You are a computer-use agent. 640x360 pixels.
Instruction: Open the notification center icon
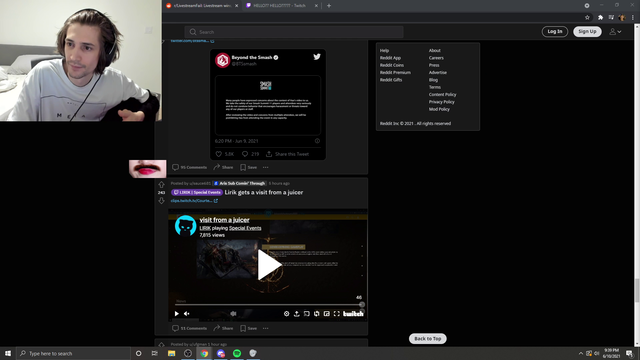coord(629,353)
